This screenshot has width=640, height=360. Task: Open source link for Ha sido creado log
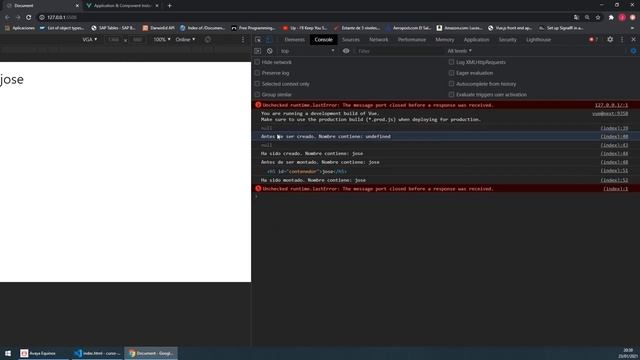point(614,153)
